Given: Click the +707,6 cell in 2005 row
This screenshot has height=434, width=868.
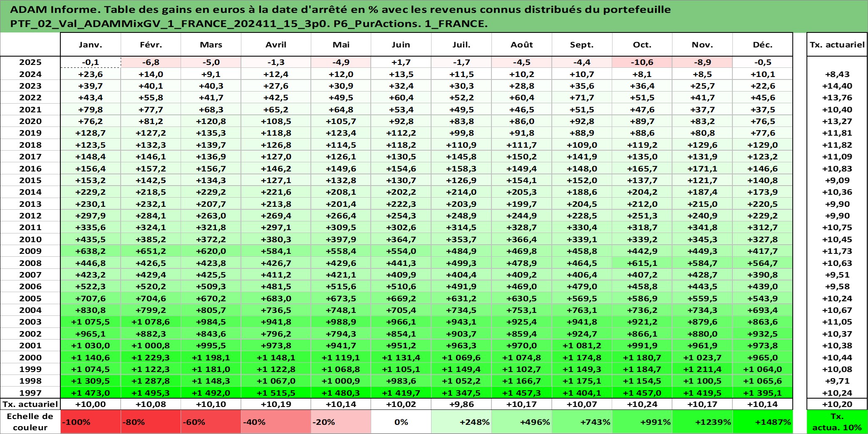Looking at the screenshot, I should pos(91,298).
